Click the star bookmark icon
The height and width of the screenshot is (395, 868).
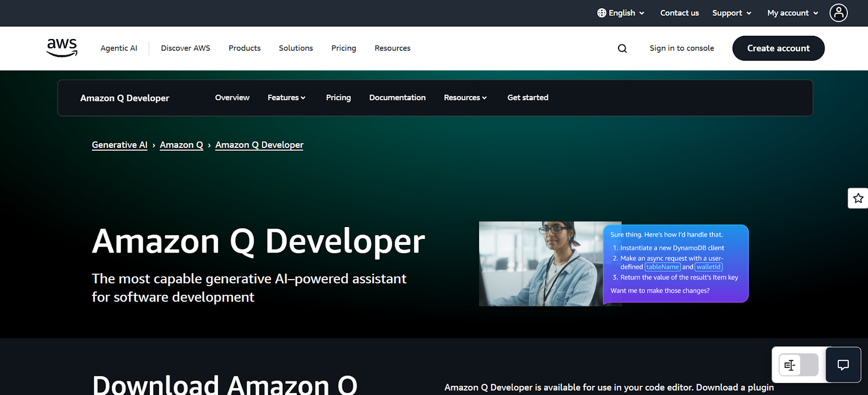tap(858, 198)
